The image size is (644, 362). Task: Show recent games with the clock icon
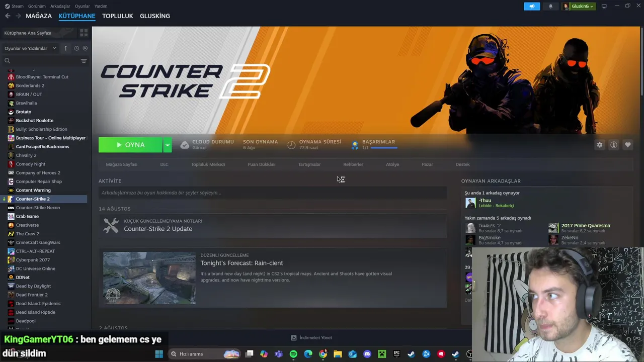[x=76, y=48]
